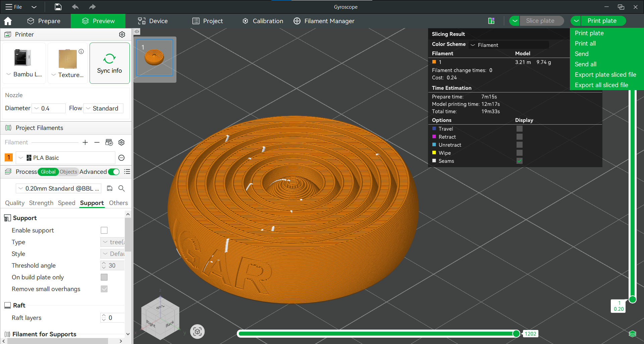Search process settings
The height and width of the screenshot is (344, 644).
(x=121, y=188)
